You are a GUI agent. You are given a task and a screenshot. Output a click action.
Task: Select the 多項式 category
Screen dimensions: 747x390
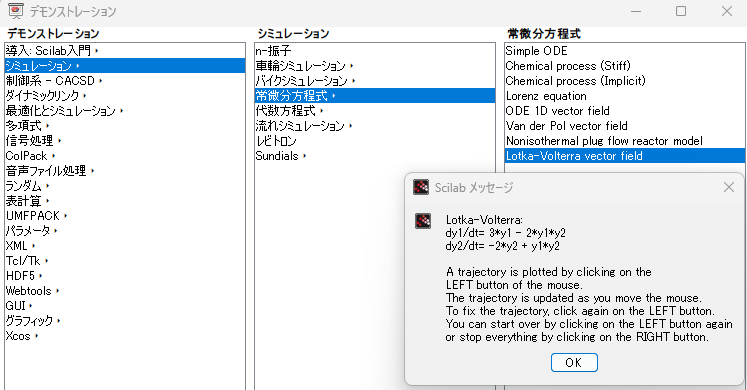click(125, 126)
